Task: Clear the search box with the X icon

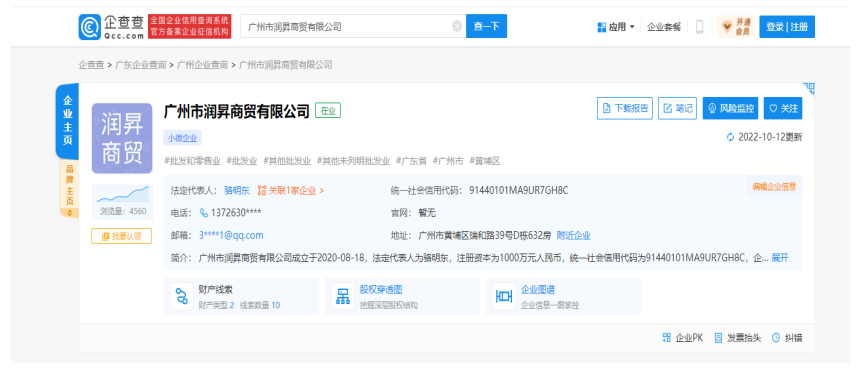Action: [x=457, y=26]
